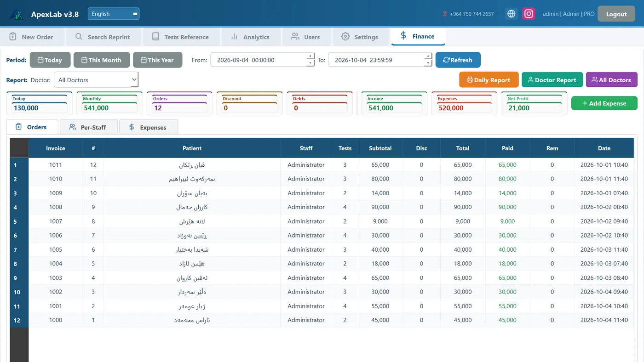
Task: Click the Expenses summary card showing 520,000
Action: click(x=464, y=103)
